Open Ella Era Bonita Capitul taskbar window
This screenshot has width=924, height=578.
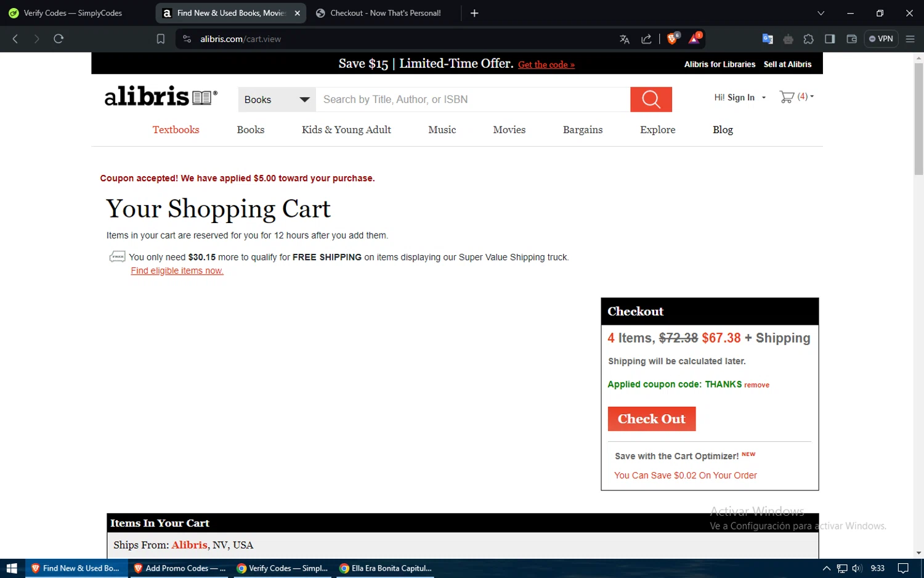[386, 568]
